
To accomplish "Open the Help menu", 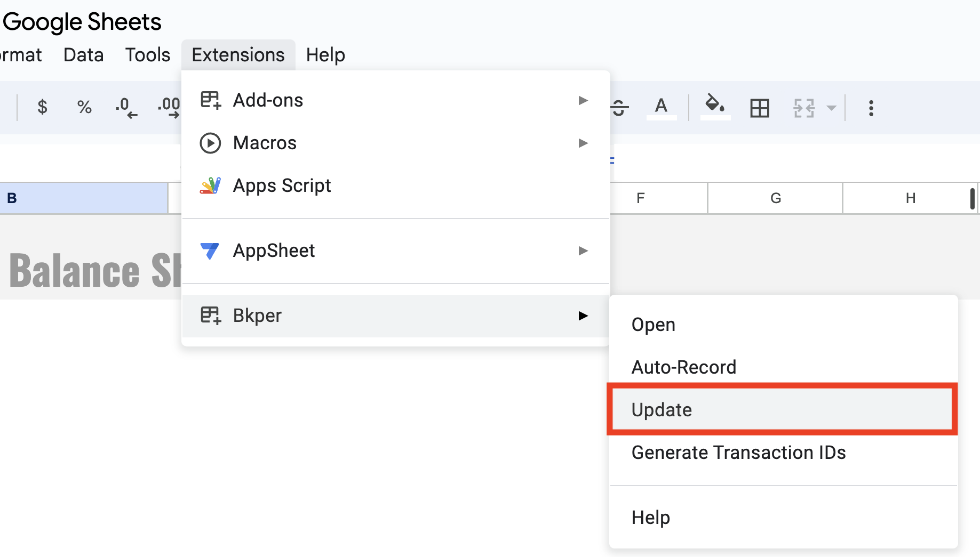I will (x=325, y=54).
